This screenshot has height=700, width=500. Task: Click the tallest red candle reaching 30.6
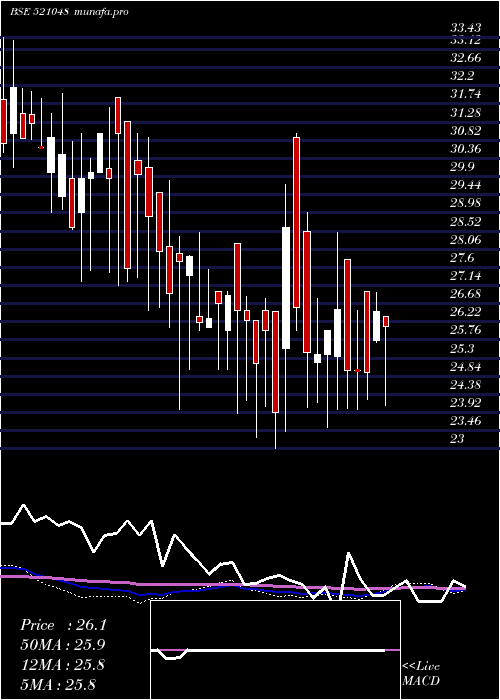[296, 222]
